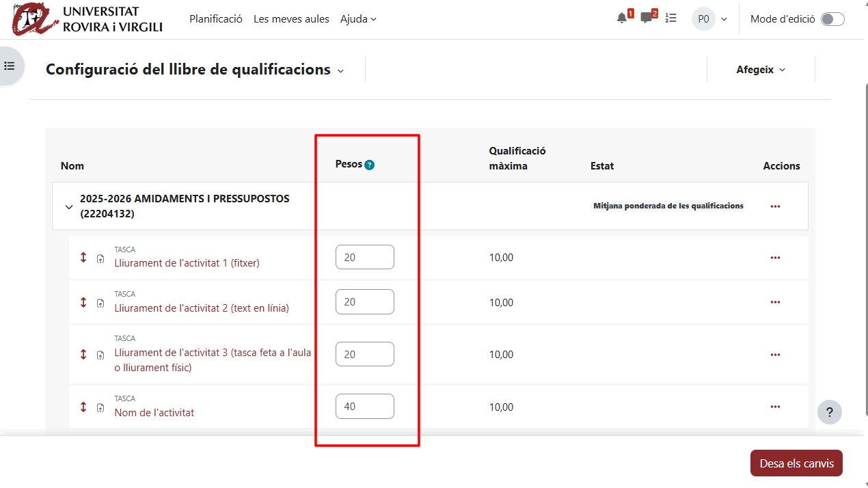The height and width of the screenshot is (488, 868).
Task: Open the floating help question mark button
Action: pos(829,412)
